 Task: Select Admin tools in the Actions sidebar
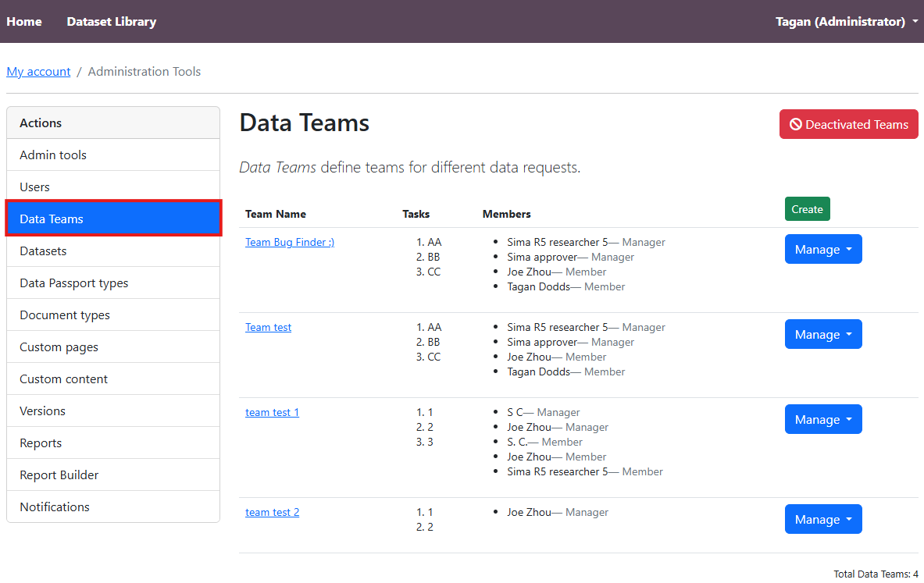(53, 155)
